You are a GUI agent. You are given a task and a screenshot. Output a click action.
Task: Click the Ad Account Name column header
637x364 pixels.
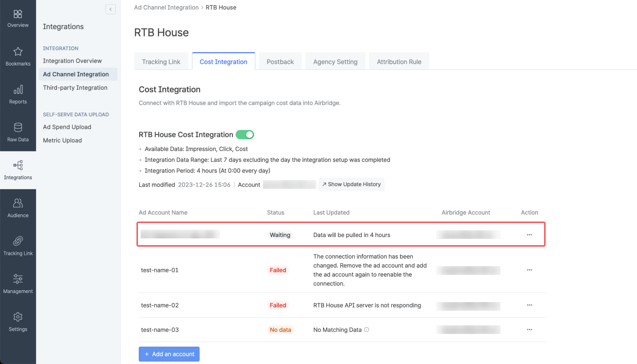pos(163,212)
